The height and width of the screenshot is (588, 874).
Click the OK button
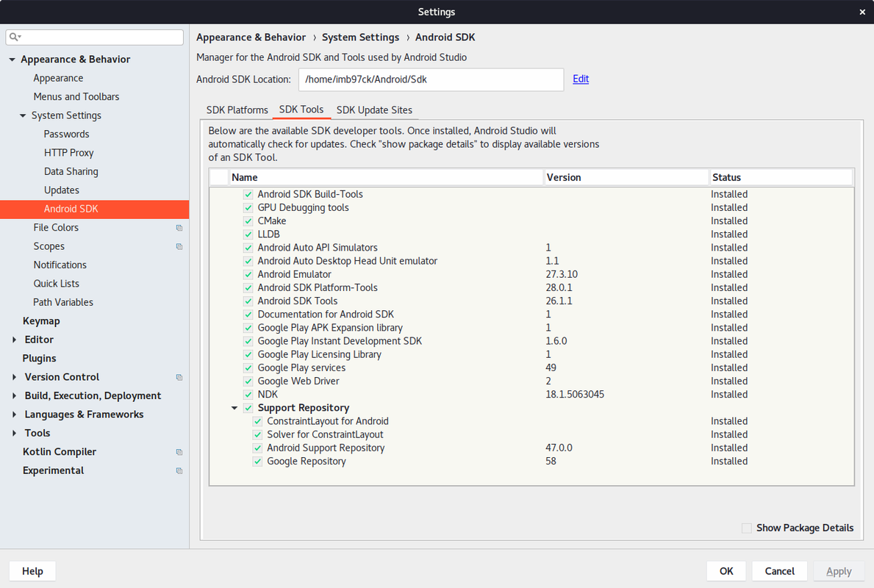726,570
